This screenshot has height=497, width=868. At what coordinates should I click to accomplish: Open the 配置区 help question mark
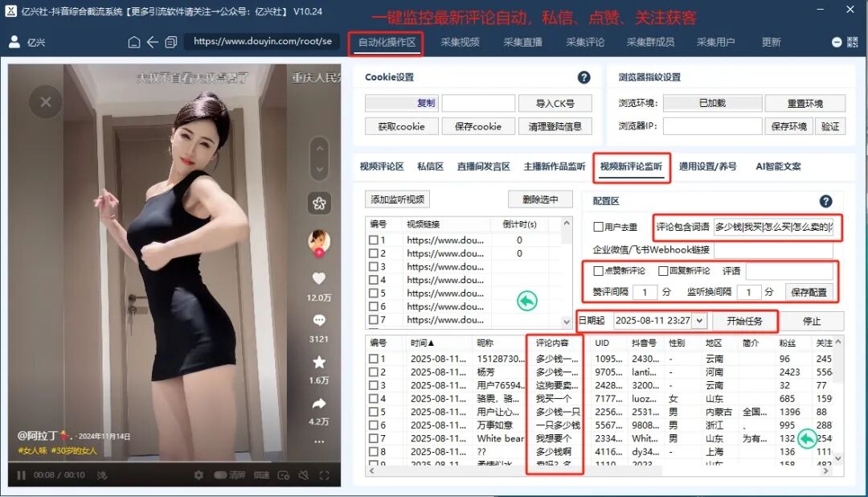[825, 201]
